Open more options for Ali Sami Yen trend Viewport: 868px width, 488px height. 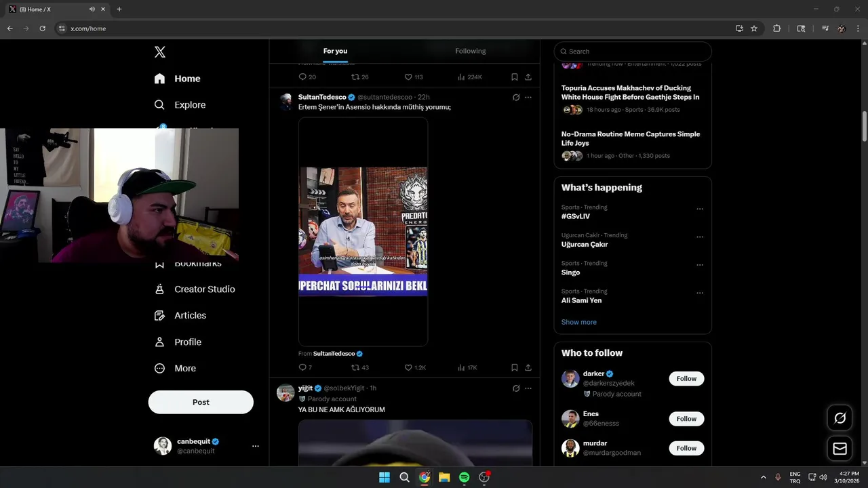point(700,293)
